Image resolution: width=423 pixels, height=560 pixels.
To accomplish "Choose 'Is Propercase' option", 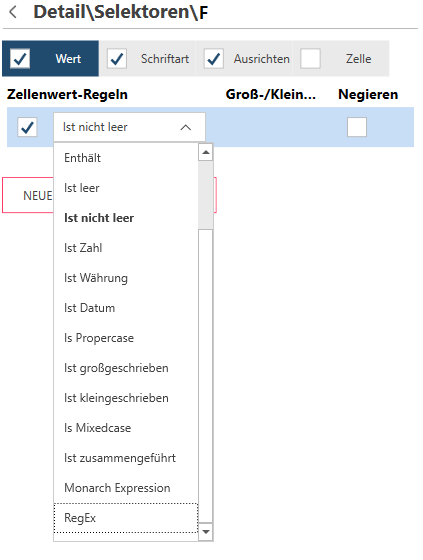I will pyautogui.click(x=126, y=338).
